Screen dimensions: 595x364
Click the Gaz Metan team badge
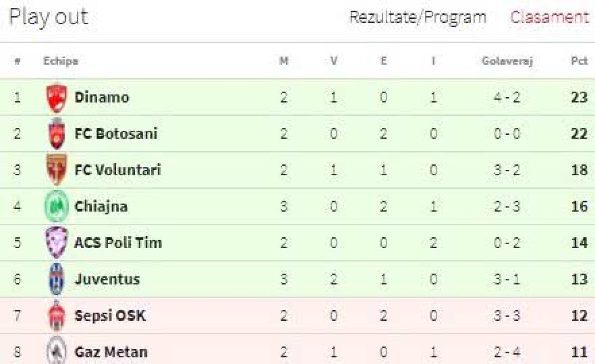[57, 351]
